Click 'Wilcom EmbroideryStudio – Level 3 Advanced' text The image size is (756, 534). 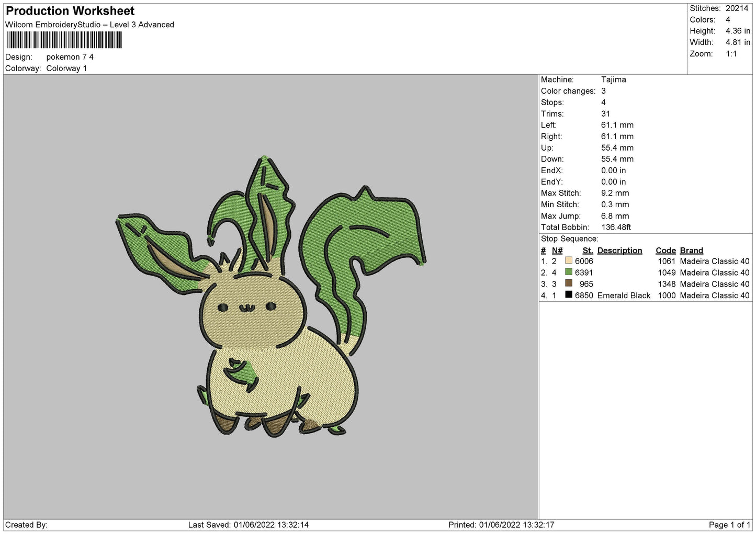tap(89, 25)
